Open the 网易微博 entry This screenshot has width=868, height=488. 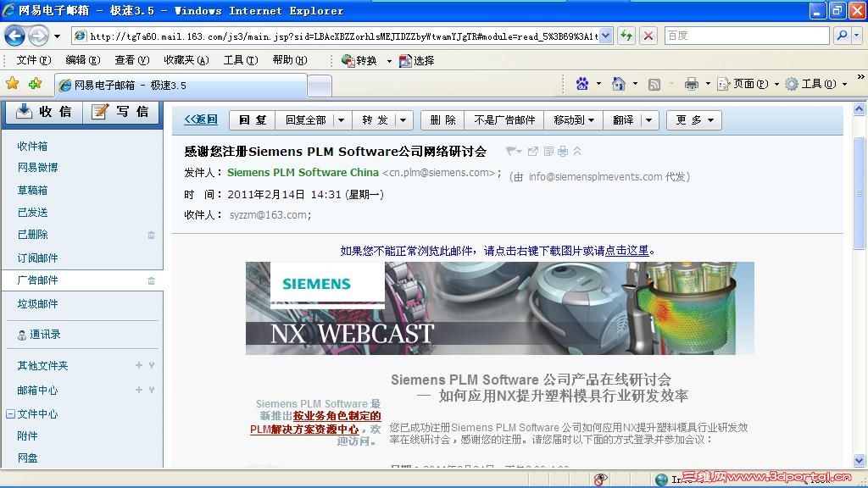coord(37,167)
